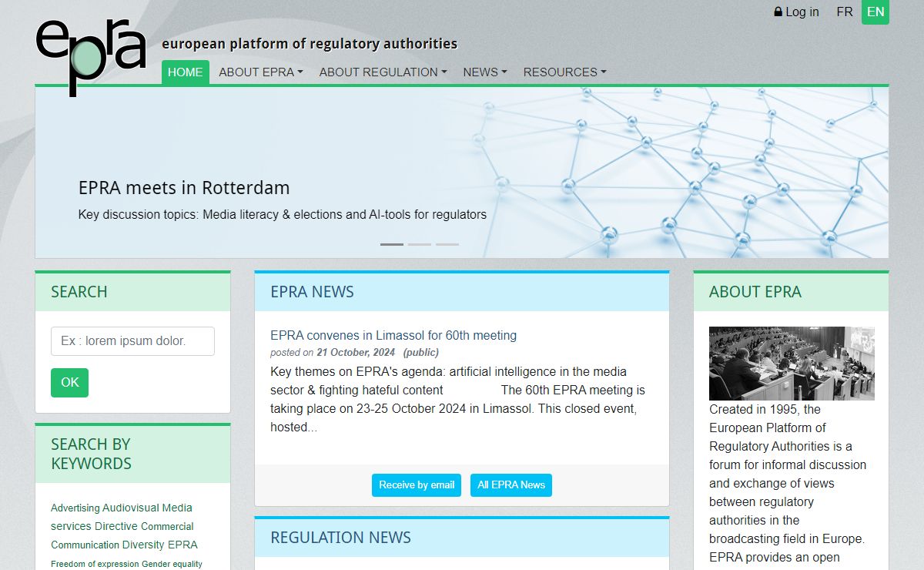Click the REGULATION NEWS panel heading
Screen dimensions: 924x570
(340, 538)
